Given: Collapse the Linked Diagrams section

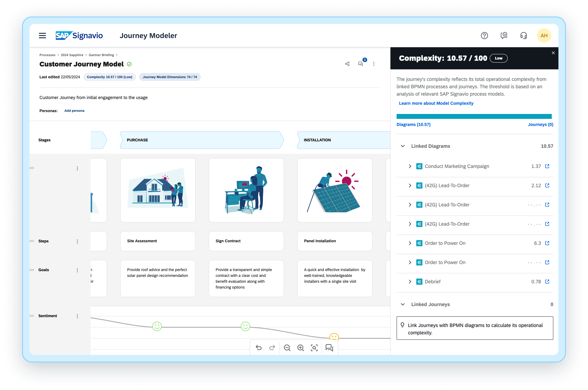Looking at the screenshot, I should click(403, 146).
